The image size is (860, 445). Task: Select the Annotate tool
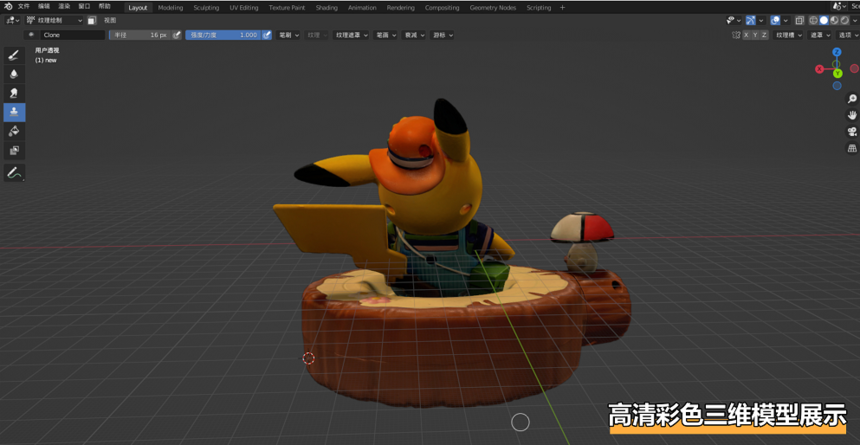point(14,172)
